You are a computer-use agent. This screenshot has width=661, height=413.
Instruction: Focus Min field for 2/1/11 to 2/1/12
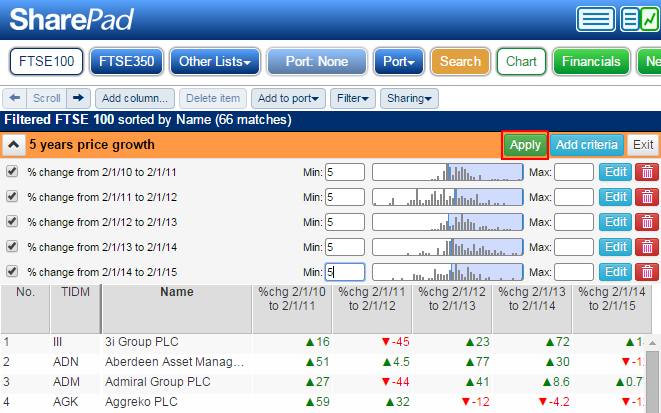click(x=345, y=197)
